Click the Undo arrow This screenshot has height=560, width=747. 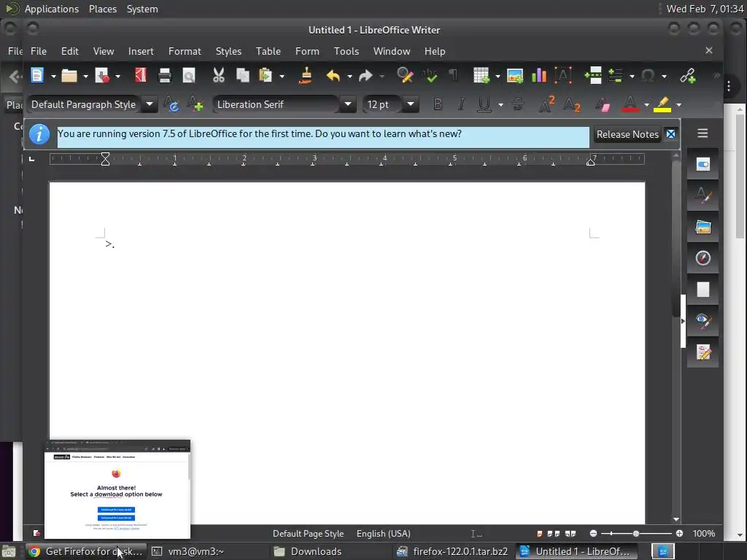coord(333,75)
